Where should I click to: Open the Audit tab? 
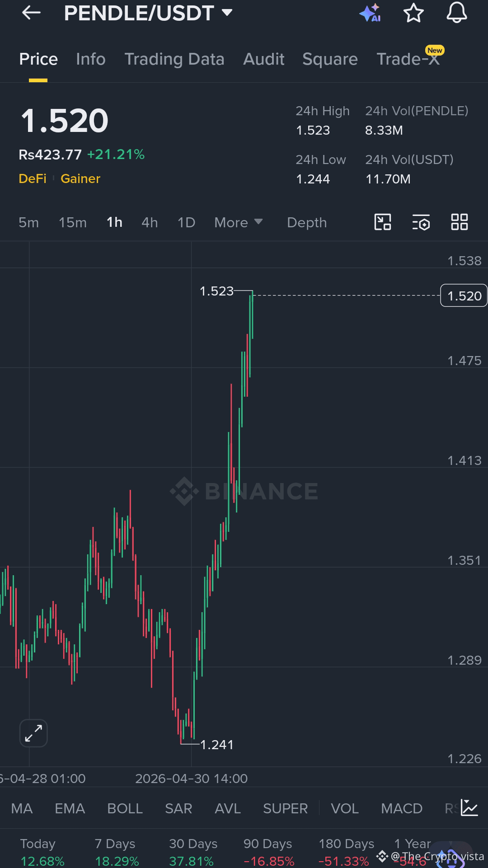pyautogui.click(x=264, y=59)
